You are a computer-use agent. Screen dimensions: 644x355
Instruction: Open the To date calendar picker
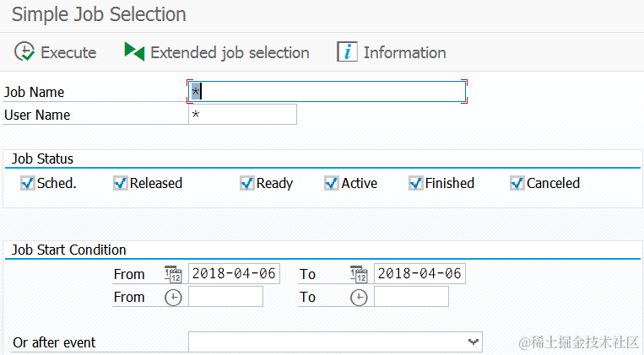click(x=359, y=274)
